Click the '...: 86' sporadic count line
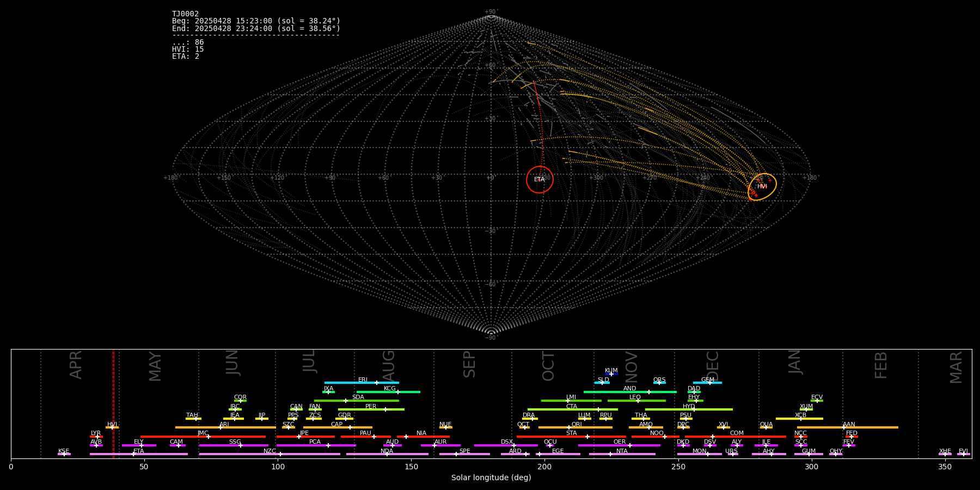Screen dimensions: 980x490 pos(188,42)
